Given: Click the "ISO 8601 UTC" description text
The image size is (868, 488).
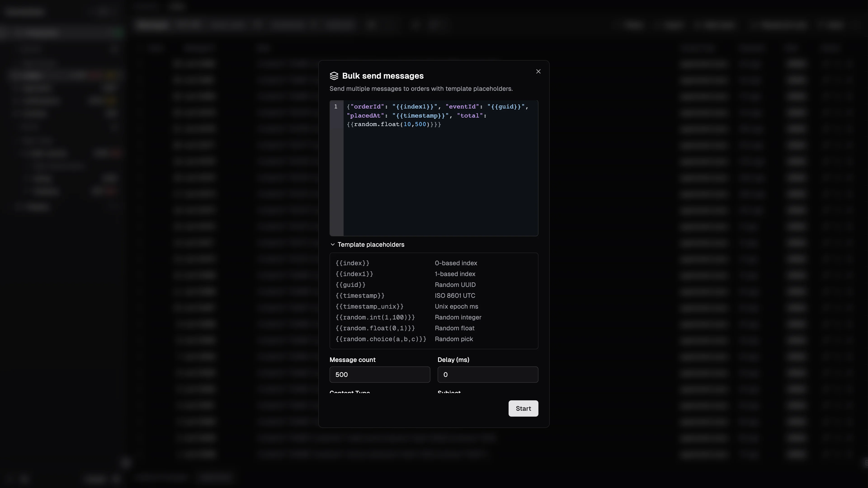Looking at the screenshot, I should 455,296.
